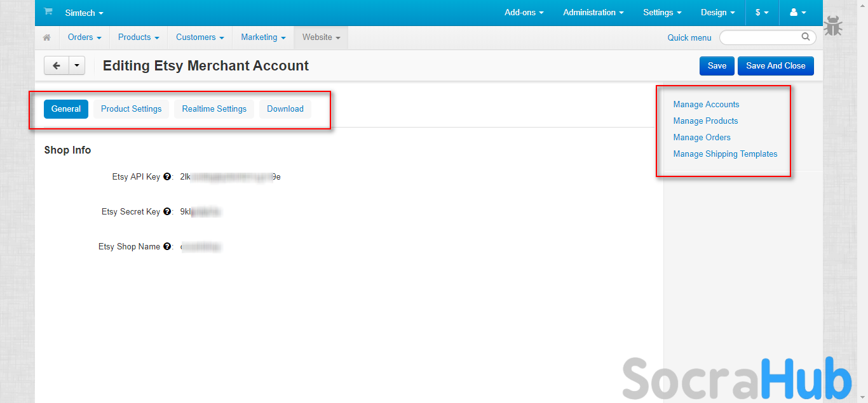868x403 pixels.
Task: Expand the dropdown caret beside the back button
Action: click(77, 65)
